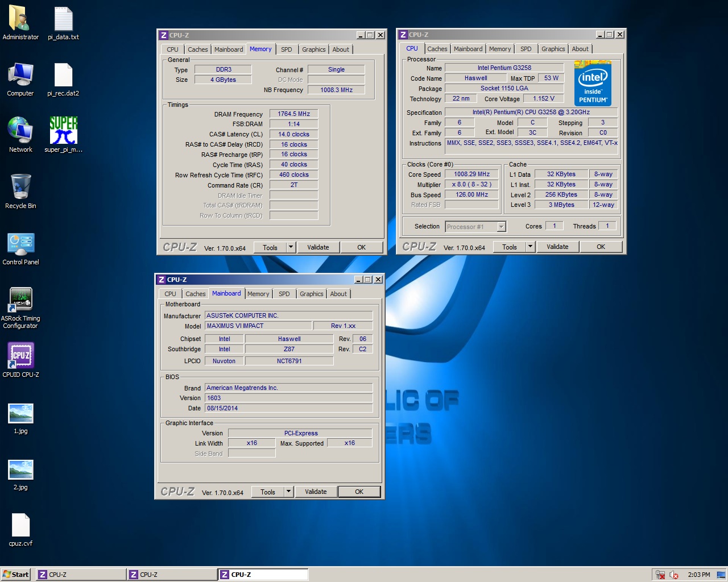Open the Administrator folder icon
The height and width of the screenshot is (582, 728).
[20, 19]
